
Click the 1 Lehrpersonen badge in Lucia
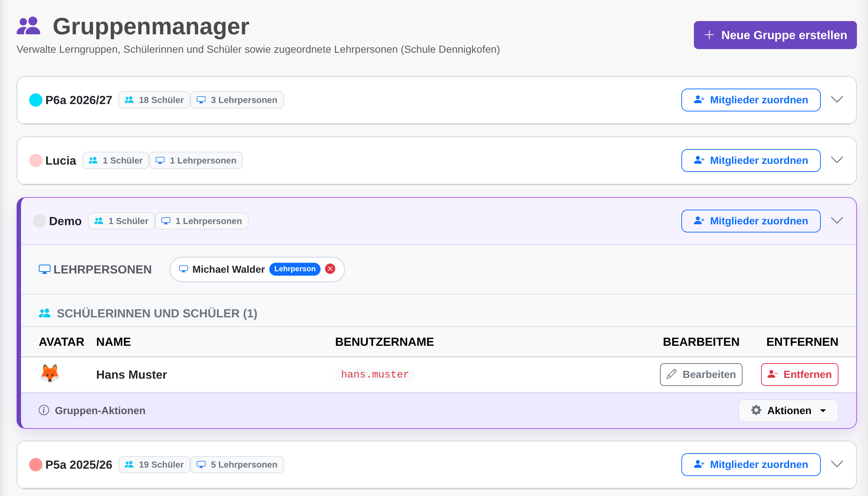coord(196,161)
